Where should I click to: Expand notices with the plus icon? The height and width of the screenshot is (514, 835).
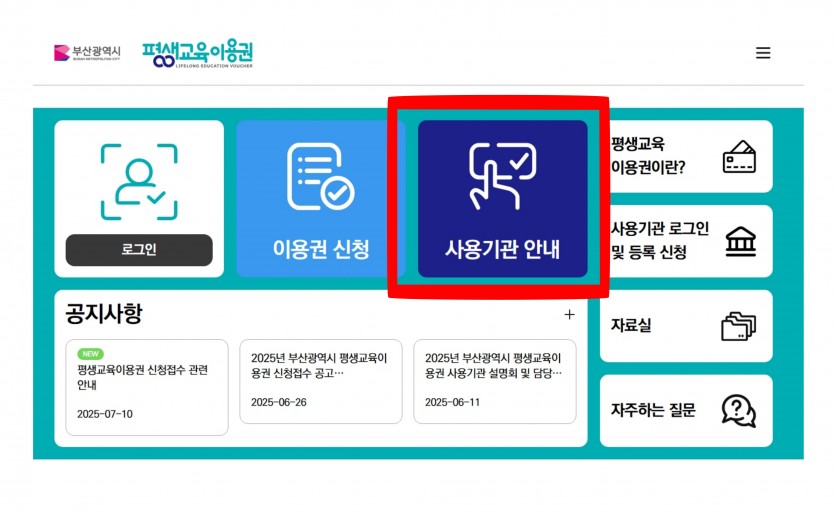pos(569,315)
